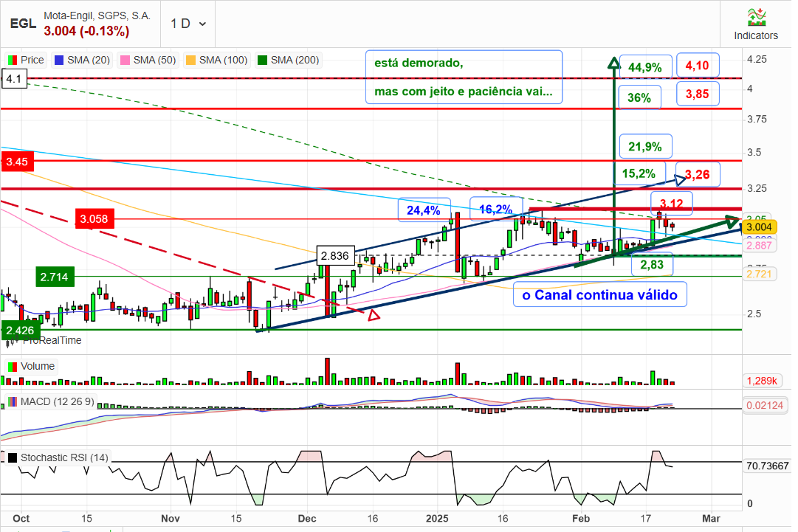Click the 36% target label
The image size is (798, 532).
pos(639,97)
